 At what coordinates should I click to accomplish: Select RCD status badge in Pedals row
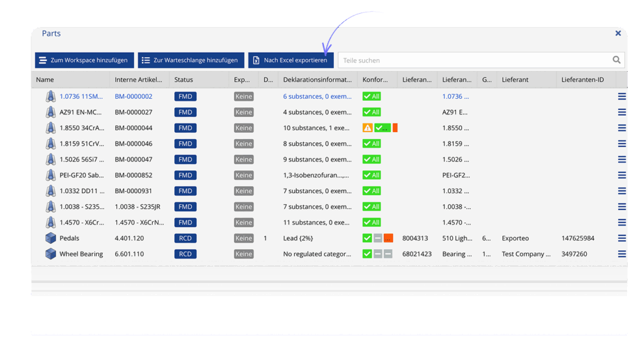click(186, 238)
